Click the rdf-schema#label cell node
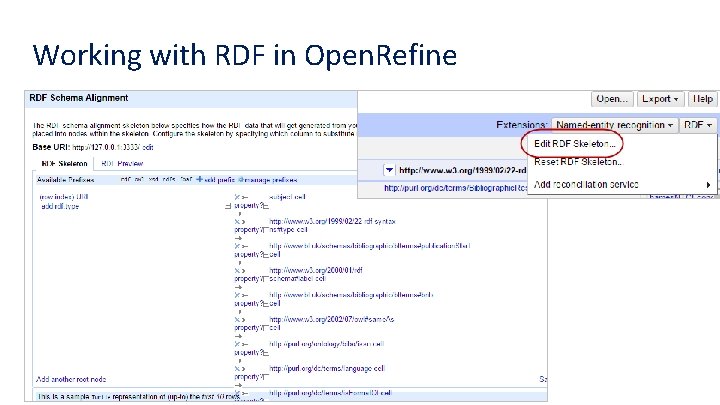This screenshot has height=405, width=720. 316,275
